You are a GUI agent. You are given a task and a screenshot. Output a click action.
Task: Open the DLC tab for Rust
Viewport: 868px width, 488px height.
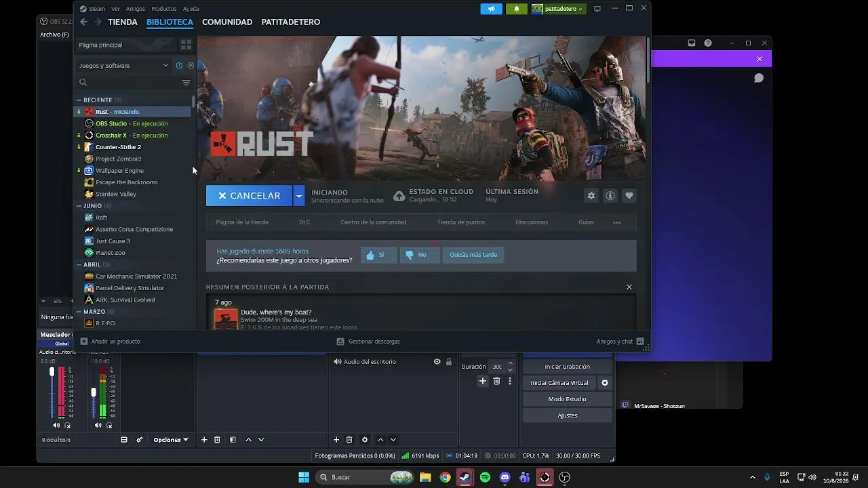point(304,222)
